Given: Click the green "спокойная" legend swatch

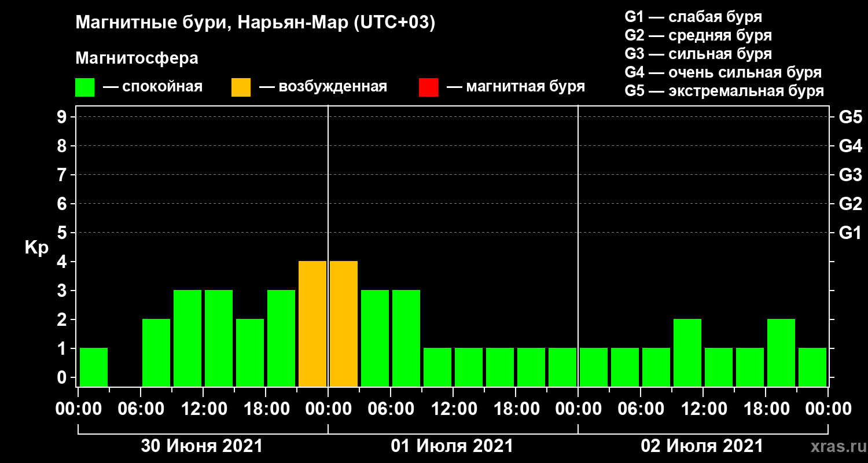Looking at the screenshot, I should pos(85,87).
